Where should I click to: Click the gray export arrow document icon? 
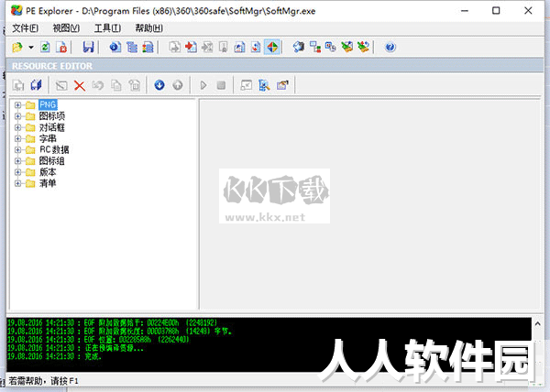tap(175, 47)
